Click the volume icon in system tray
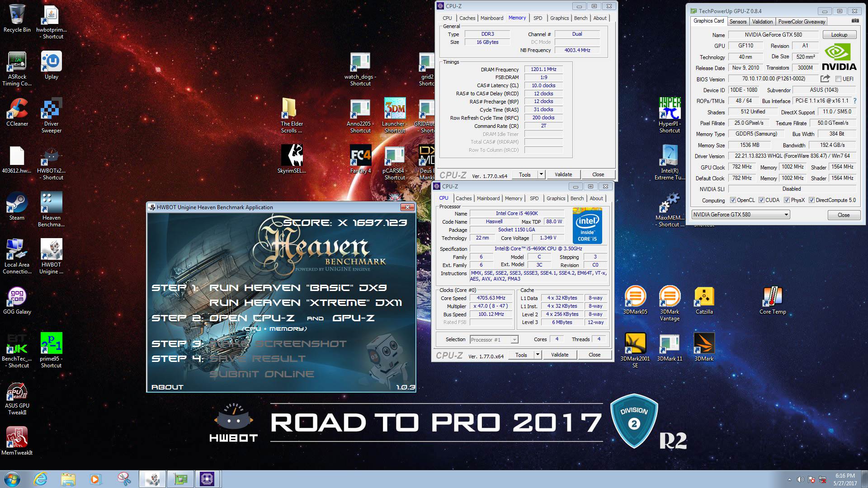Viewport: 868px width, 488px height. point(801,480)
